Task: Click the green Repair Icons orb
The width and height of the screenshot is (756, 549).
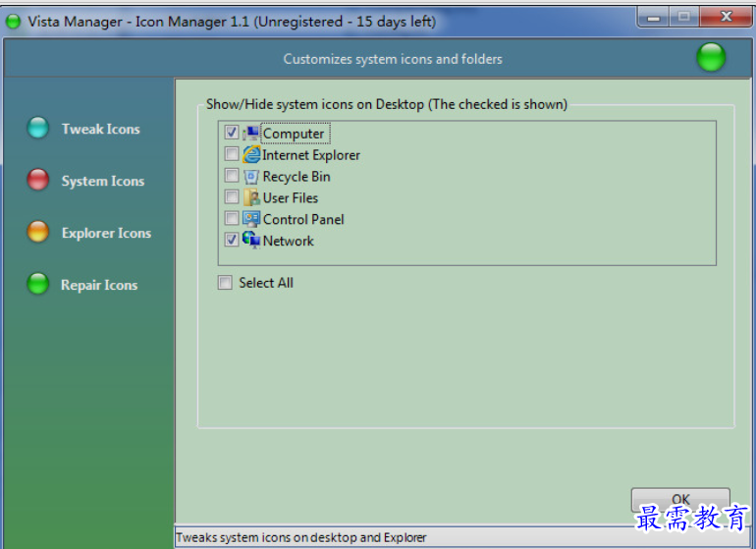Action: (37, 284)
